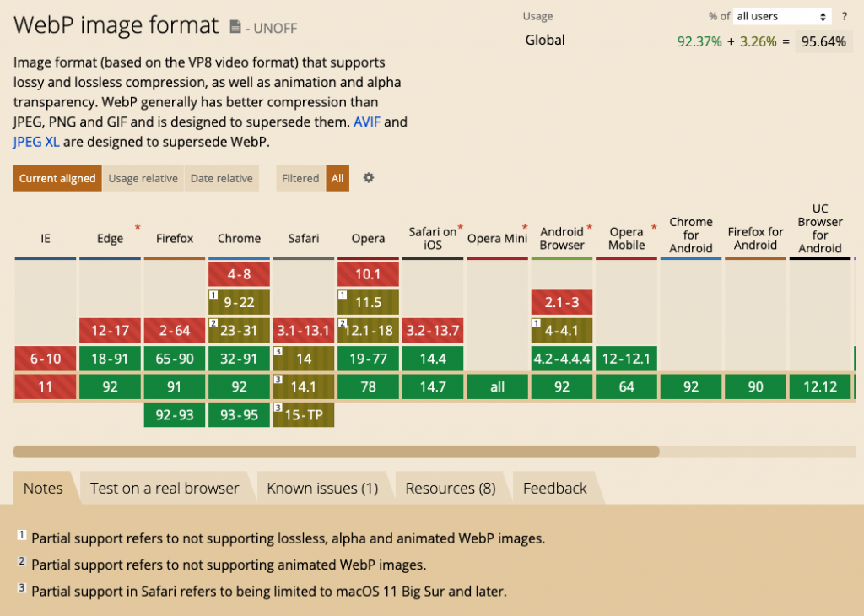Select the Firefox 65-90 cell
Viewport: 864px width, 616px height.
174,359
